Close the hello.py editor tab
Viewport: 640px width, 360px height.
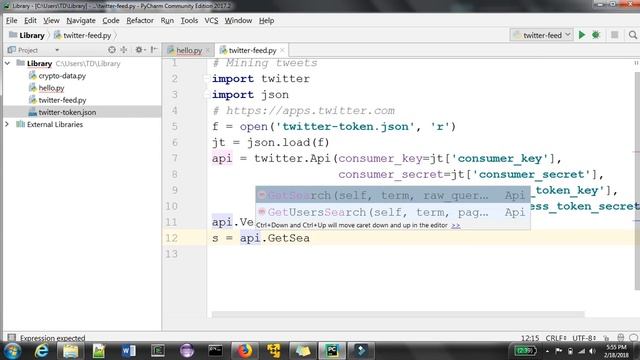tap(207, 50)
